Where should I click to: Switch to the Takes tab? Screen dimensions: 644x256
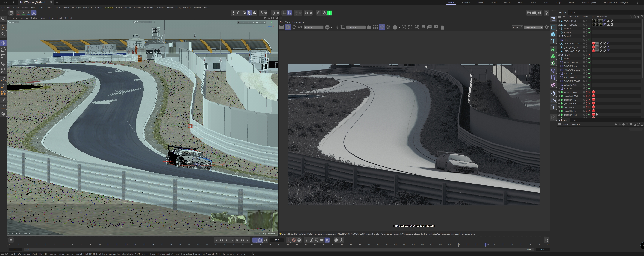coord(573,13)
